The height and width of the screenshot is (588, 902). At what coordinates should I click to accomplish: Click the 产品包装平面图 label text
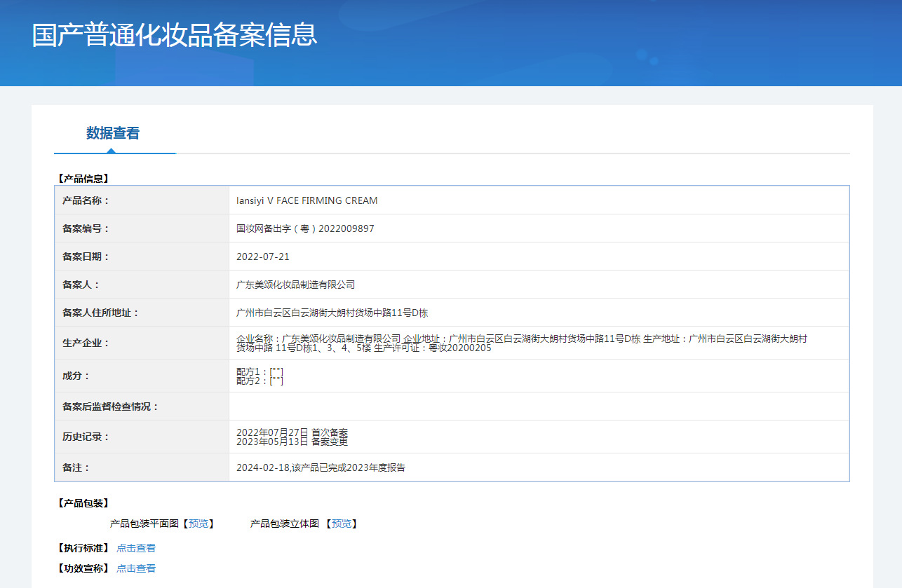(x=144, y=524)
